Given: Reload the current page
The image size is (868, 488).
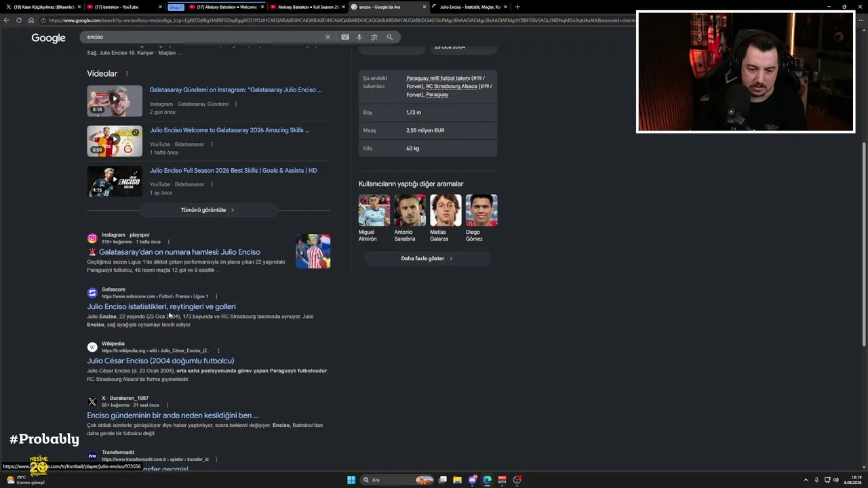Looking at the screenshot, I should click(x=19, y=20).
